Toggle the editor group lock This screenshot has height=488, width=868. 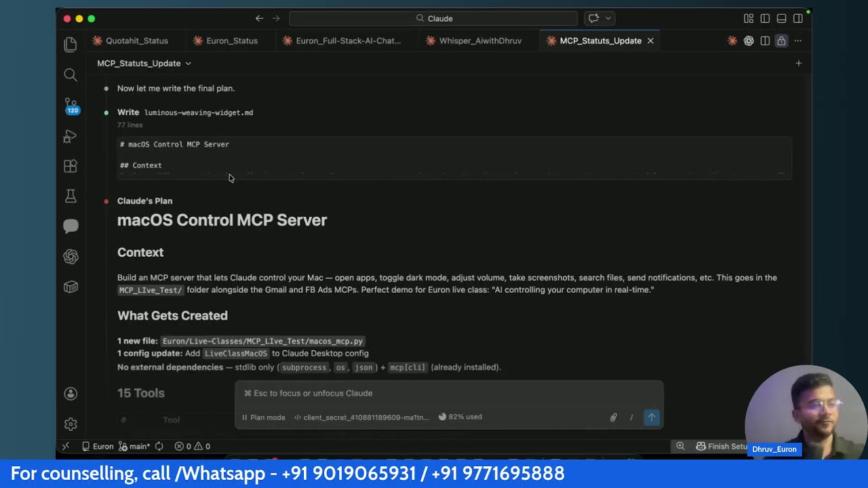coord(781,41)
